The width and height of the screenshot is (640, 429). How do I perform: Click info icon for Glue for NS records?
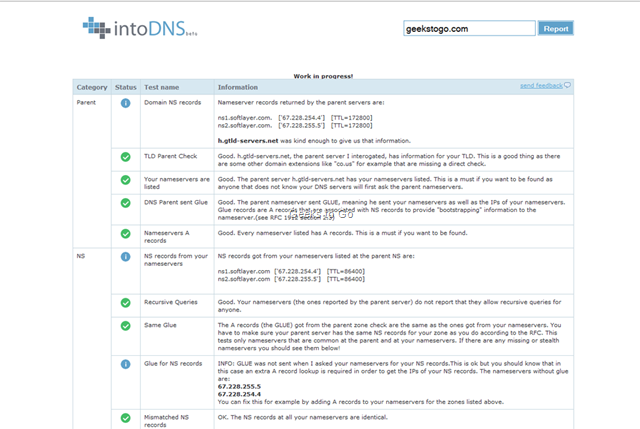coord(125,364)
